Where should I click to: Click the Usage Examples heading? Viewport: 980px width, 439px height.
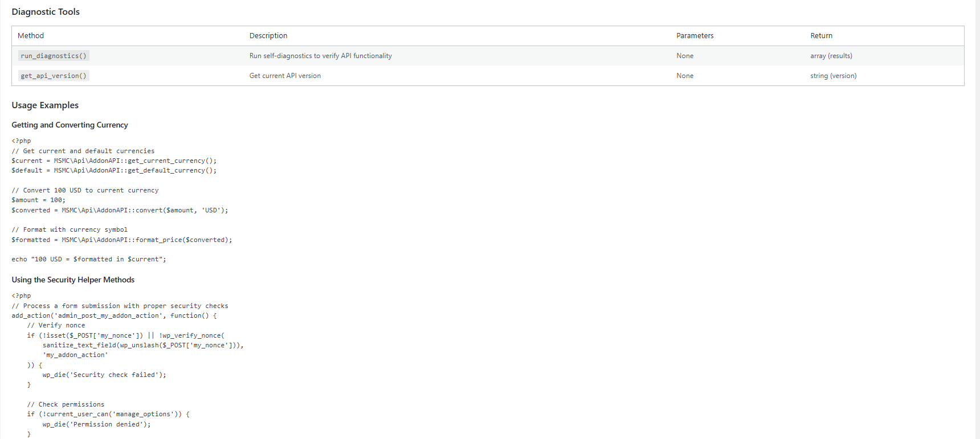point(45,105)
